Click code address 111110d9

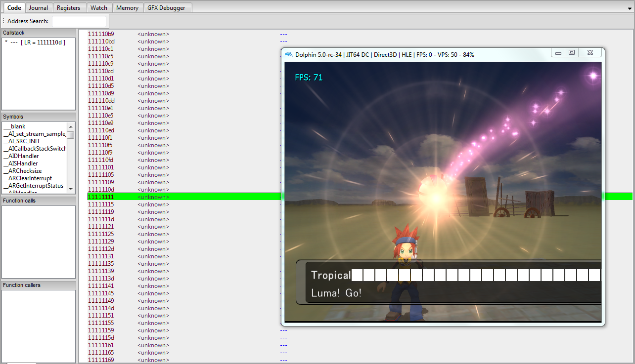click(101, 93)
